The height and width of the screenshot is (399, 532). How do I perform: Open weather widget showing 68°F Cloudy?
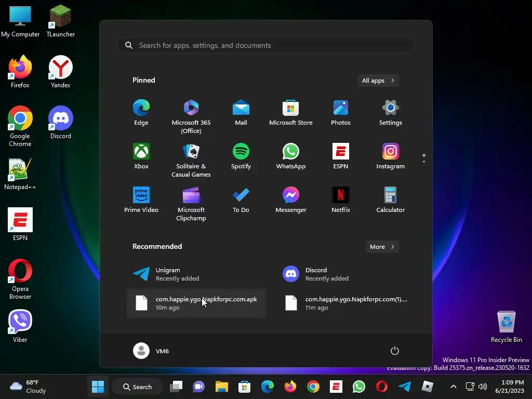coord(28,387)
